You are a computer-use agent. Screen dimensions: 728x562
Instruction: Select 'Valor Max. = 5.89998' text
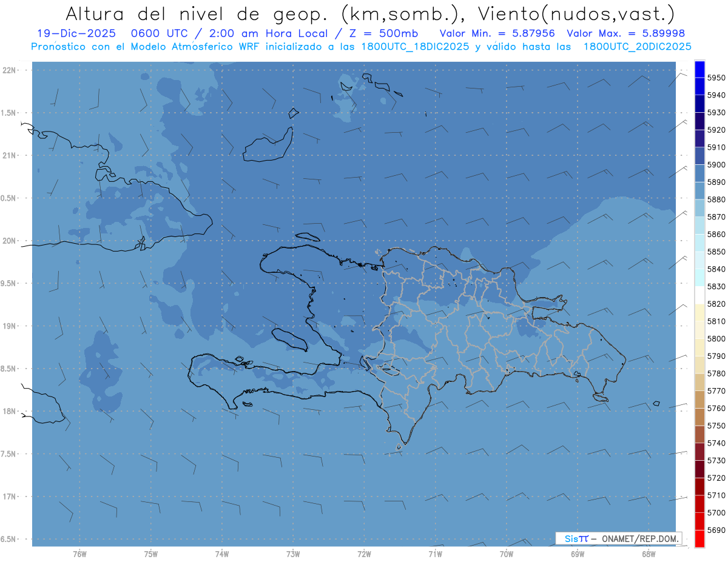pos(625,33)
